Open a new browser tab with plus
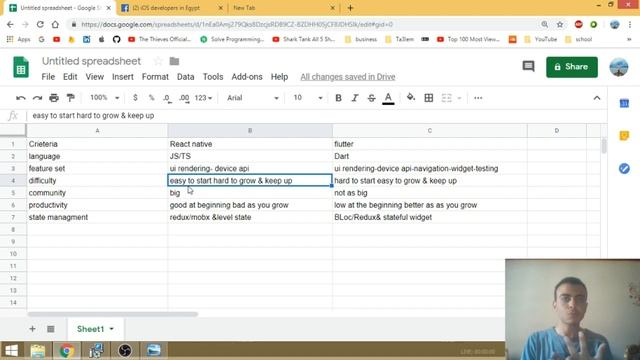The height and width of the screenshot is (360, 640). (351, 8)
